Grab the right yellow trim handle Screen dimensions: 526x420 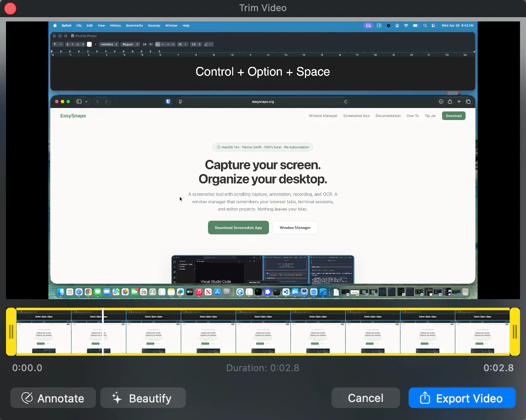[515, 332]
